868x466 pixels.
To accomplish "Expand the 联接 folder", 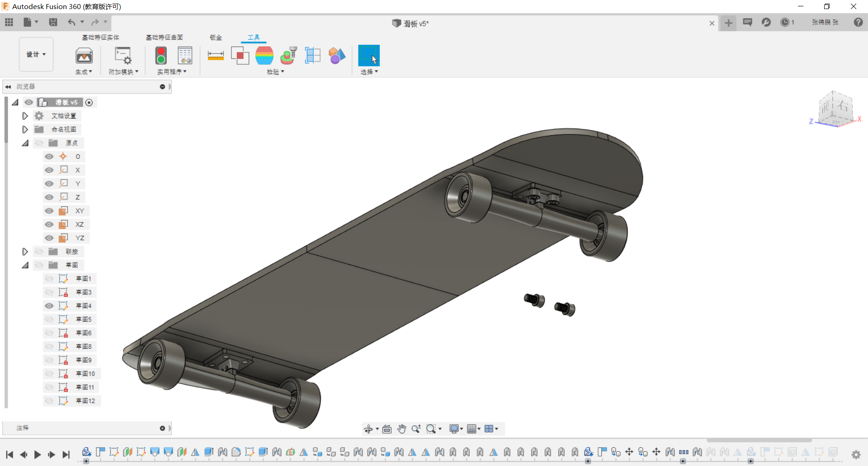I will [25, 252].
